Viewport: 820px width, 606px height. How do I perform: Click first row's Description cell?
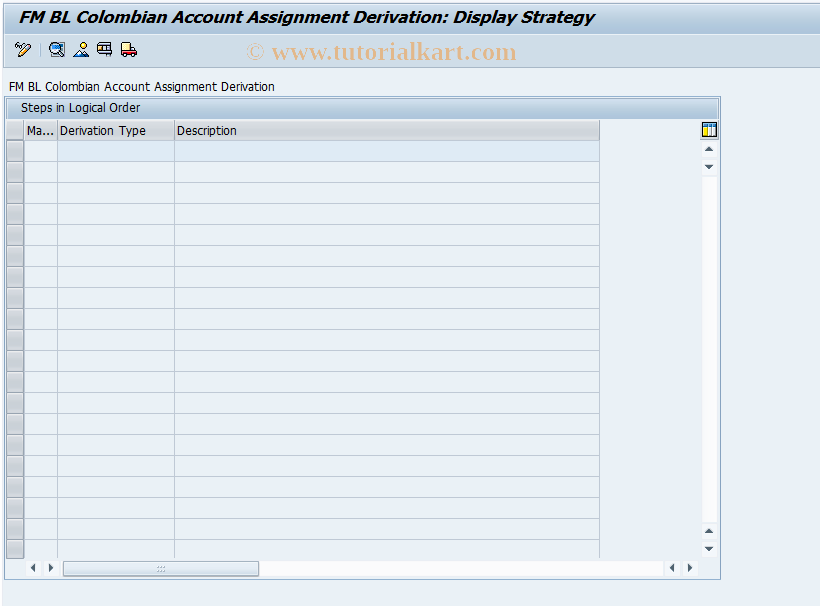pyautogui.click(x=387, y=151)
